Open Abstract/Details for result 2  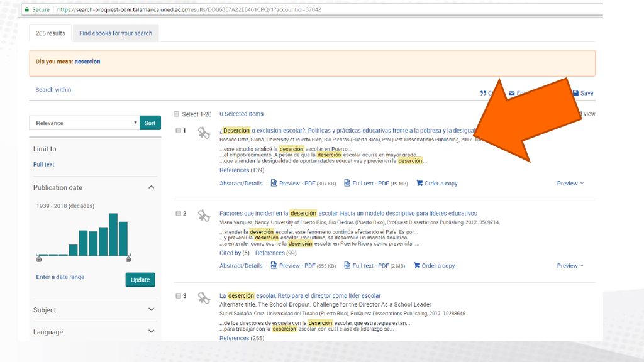coord(241,266)
